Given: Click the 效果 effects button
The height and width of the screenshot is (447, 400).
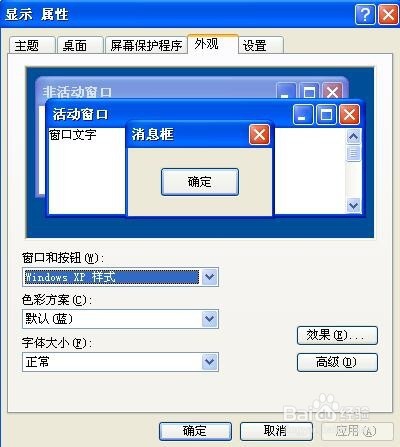Looking at the screenshot, I should (x=337, y=335).
